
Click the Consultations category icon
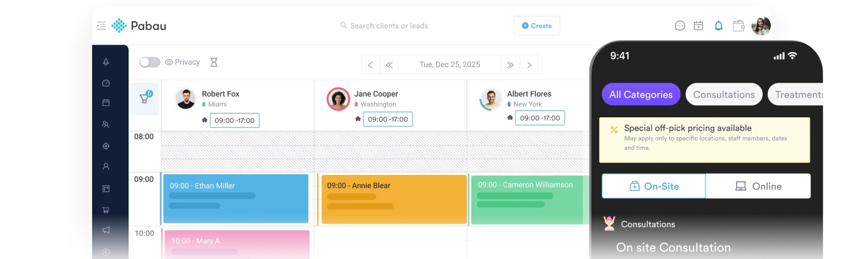(x=609, y=223)
